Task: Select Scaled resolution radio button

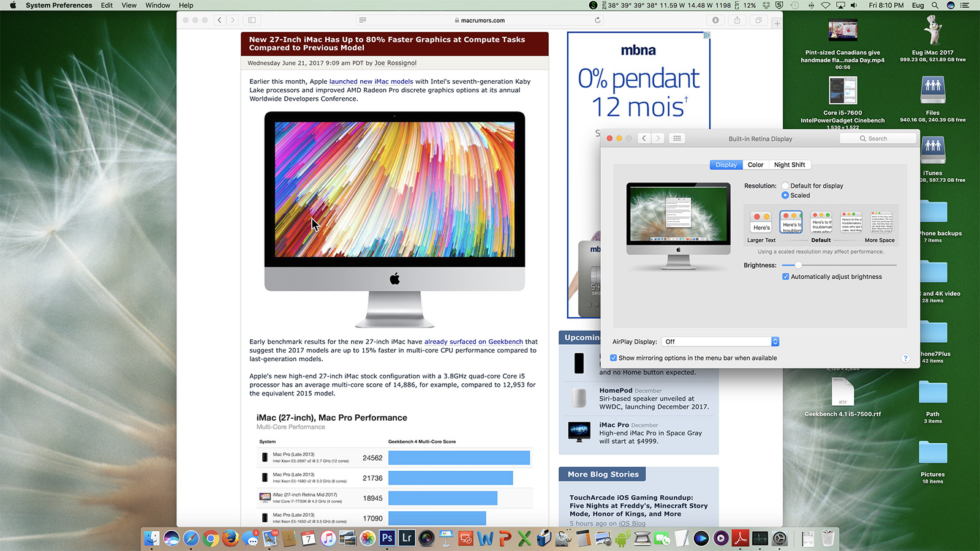Action: (785, 195)
